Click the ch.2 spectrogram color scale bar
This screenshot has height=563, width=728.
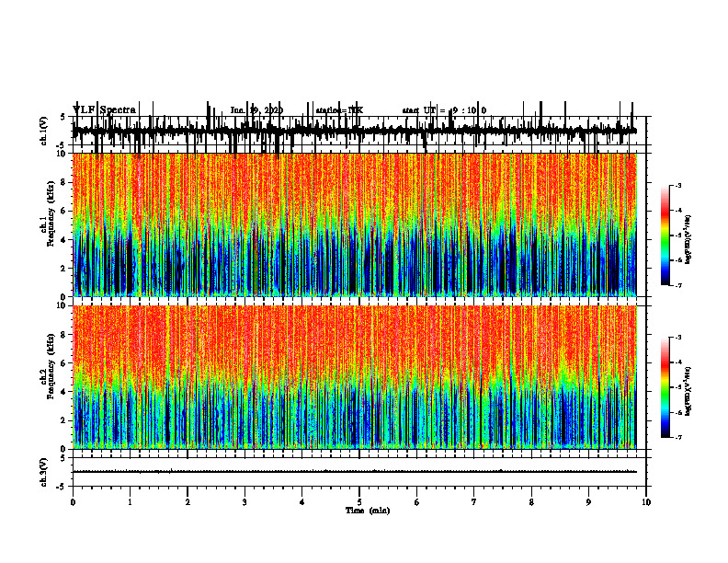pyautogui.click(x=665, y=387)
